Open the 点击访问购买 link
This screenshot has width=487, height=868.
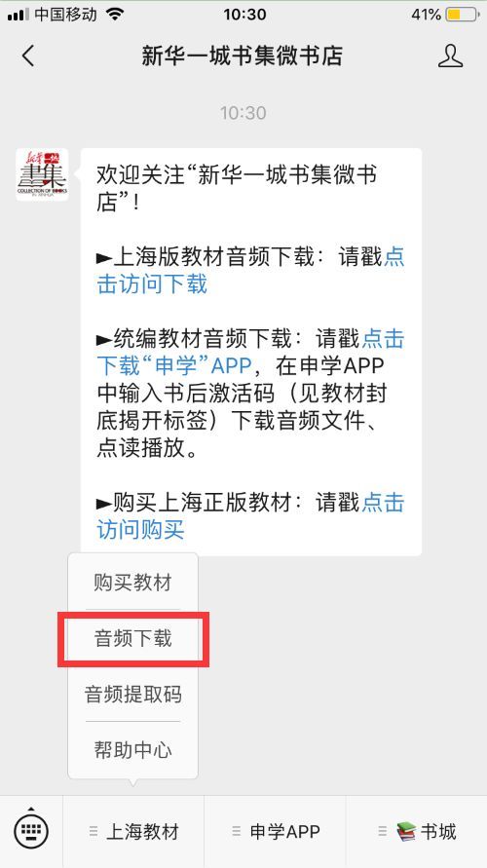250,516
